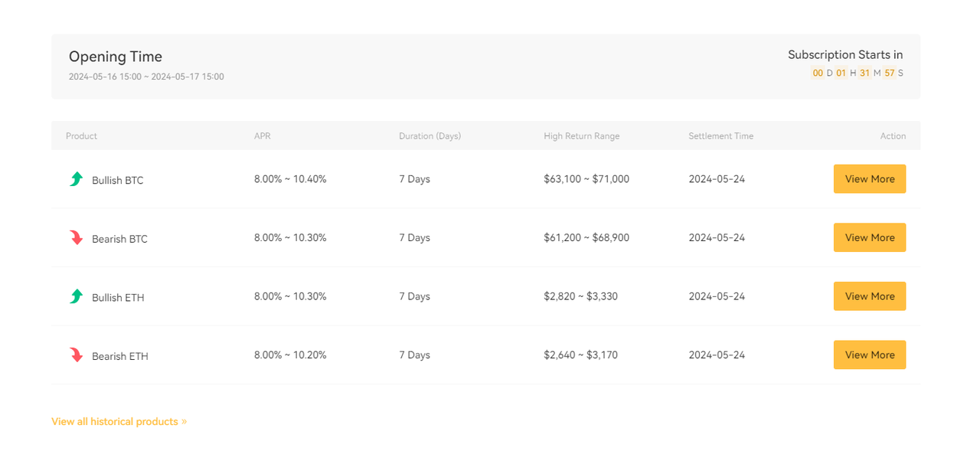Screen dimensions: 980x454
Task: Click the $63,100 ~ $71,000 return range
Action: 586,179
